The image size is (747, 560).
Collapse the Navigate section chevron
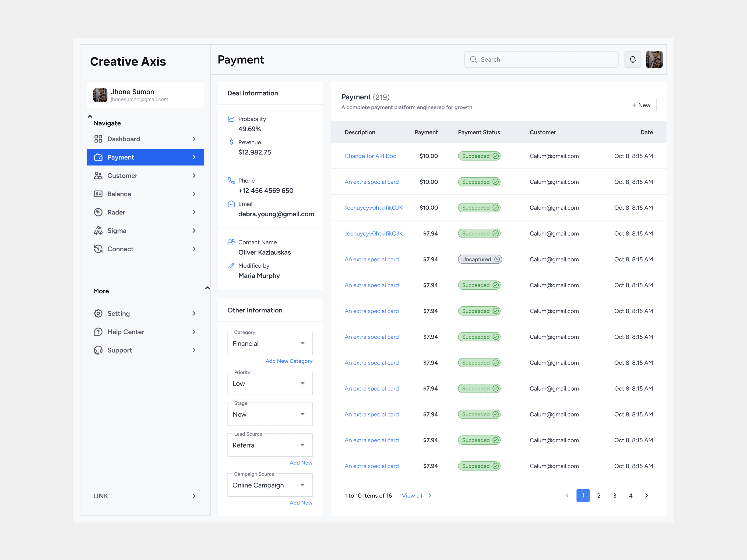pos(90,116)
